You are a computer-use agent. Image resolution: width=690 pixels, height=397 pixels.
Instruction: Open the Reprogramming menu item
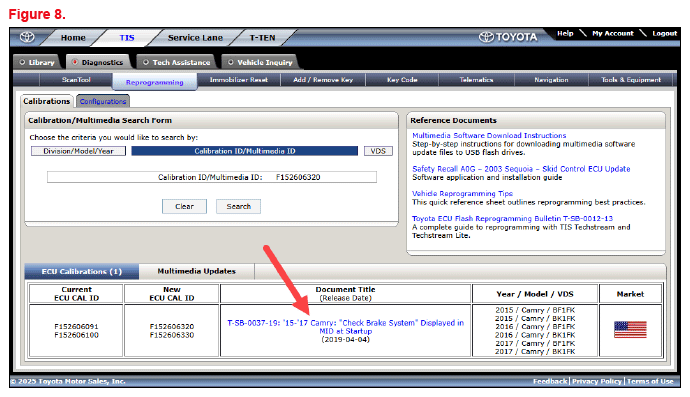[x=154, y=82]
